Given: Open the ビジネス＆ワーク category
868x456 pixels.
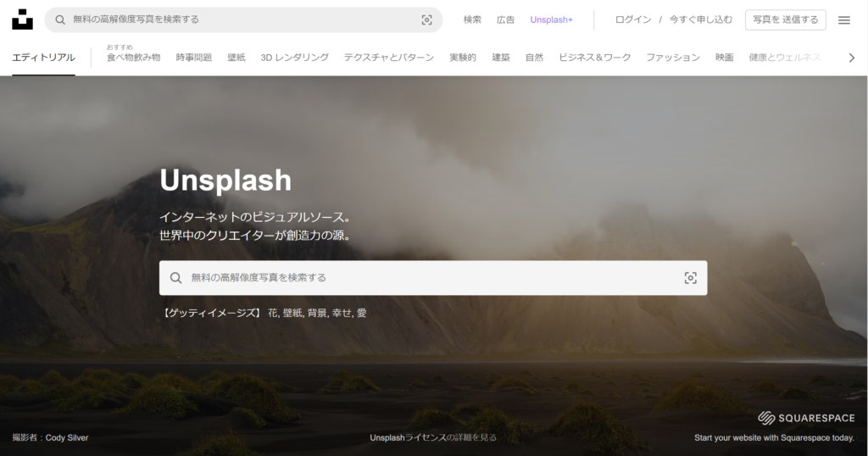Looking at the screenshot, I should coord(594,58).
